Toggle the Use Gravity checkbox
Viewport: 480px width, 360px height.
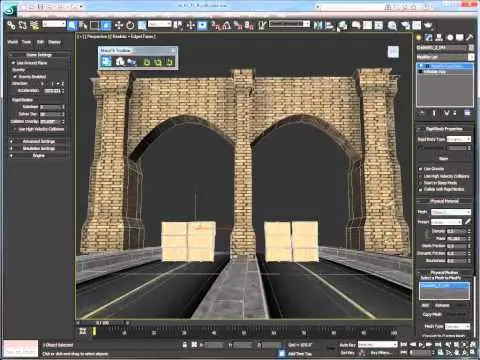point(421,169)
